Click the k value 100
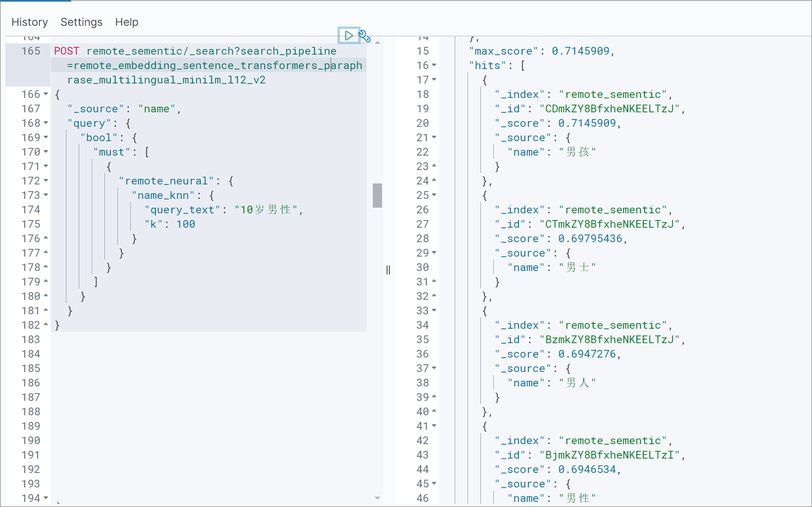The width and height of the screenshot is (812, 507). tap(186, 224)
